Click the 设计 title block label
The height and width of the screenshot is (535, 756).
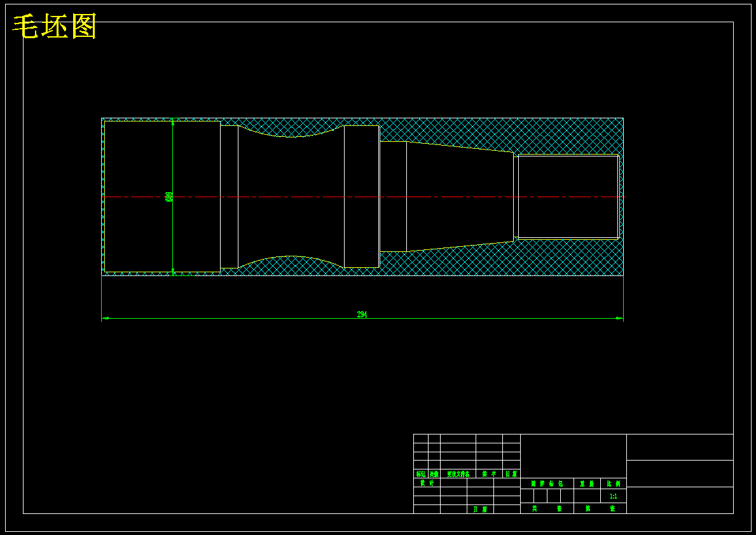pyautogui.click(x=427, y=483)
